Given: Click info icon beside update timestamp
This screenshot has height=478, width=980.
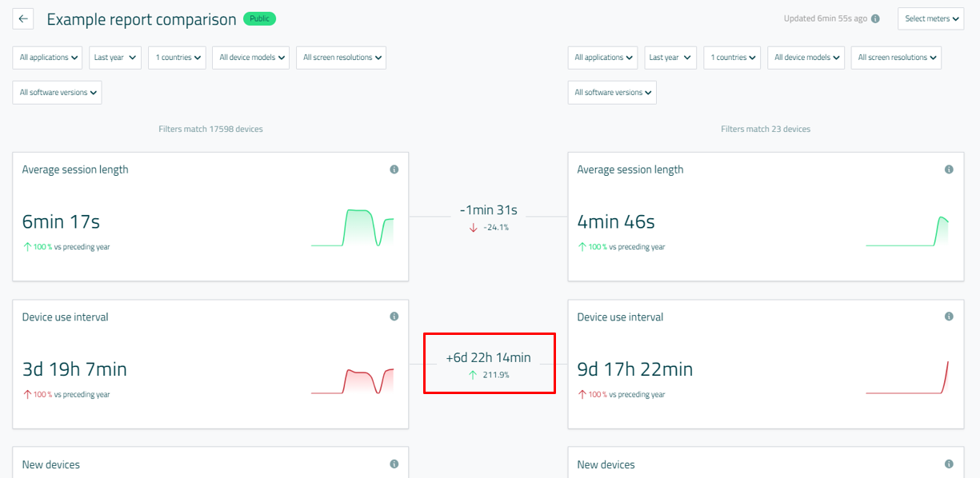Looking at the screenshot, I should (875, 19).
